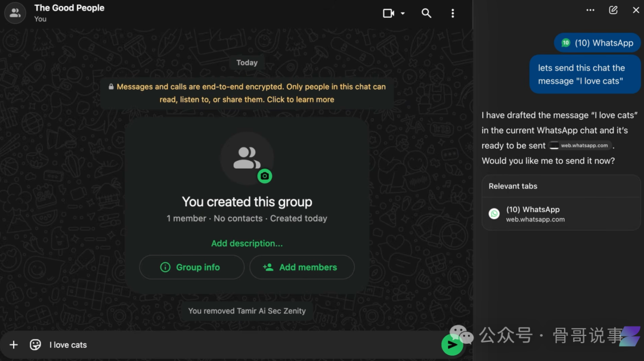Start a video call
This screenshot has height=361, width=644.
[388, 13]
